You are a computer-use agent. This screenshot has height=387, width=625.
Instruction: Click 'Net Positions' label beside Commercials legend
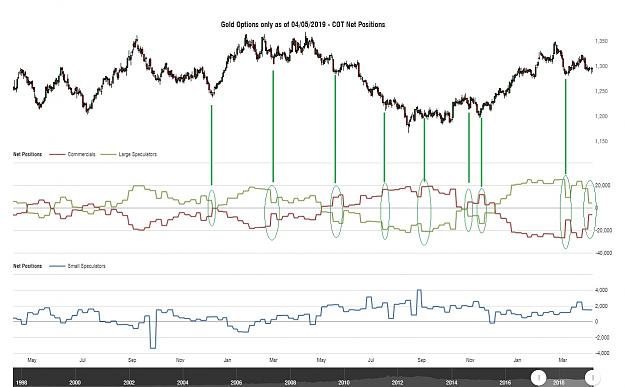click(x=27, y=154)
